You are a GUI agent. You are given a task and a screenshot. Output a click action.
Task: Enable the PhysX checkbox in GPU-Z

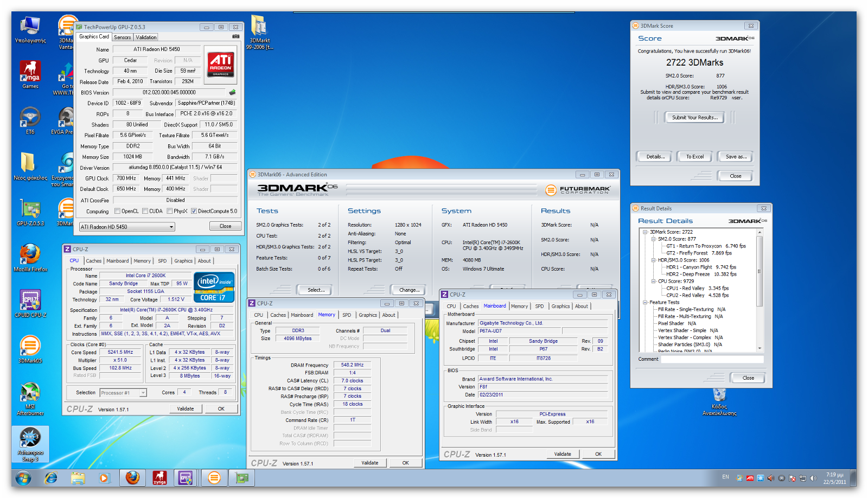tap(169, 211)
